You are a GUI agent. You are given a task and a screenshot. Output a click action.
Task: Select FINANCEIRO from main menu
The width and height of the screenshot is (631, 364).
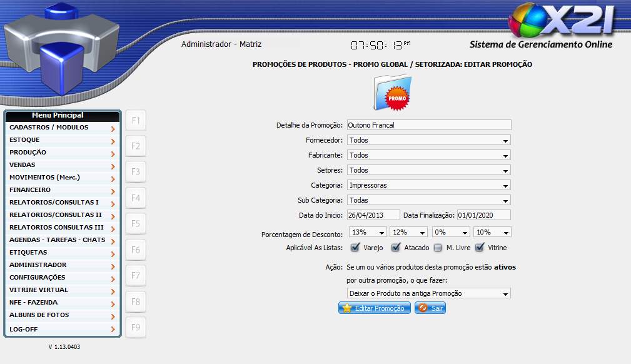point(61,190)
